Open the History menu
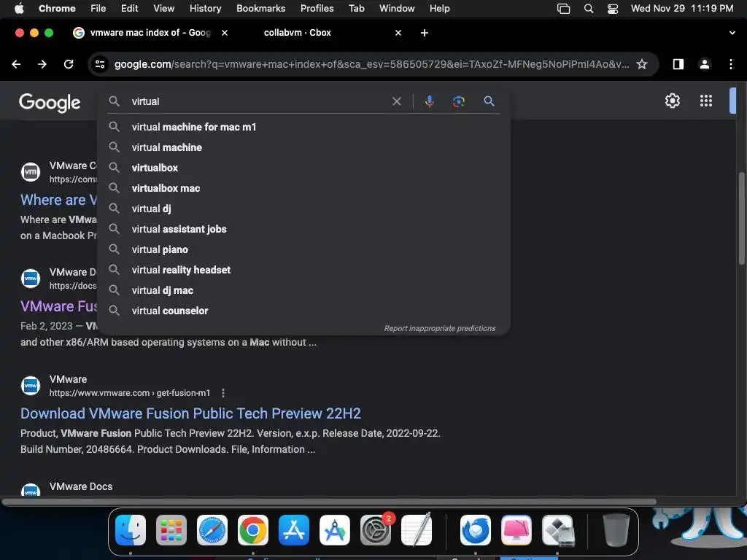The width and height of the screenshot is (747, 560). tap(205, 8)
